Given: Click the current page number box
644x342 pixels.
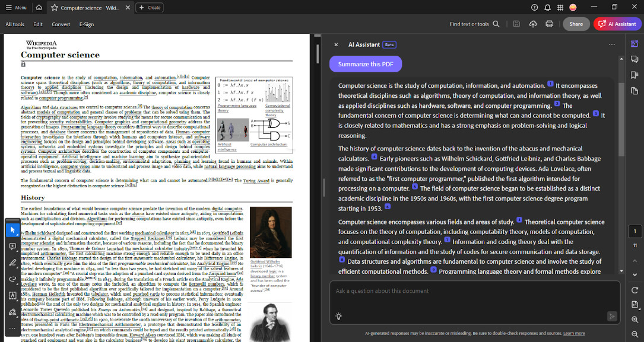Looking at the screenshot, I should click(x=635, y=231).
